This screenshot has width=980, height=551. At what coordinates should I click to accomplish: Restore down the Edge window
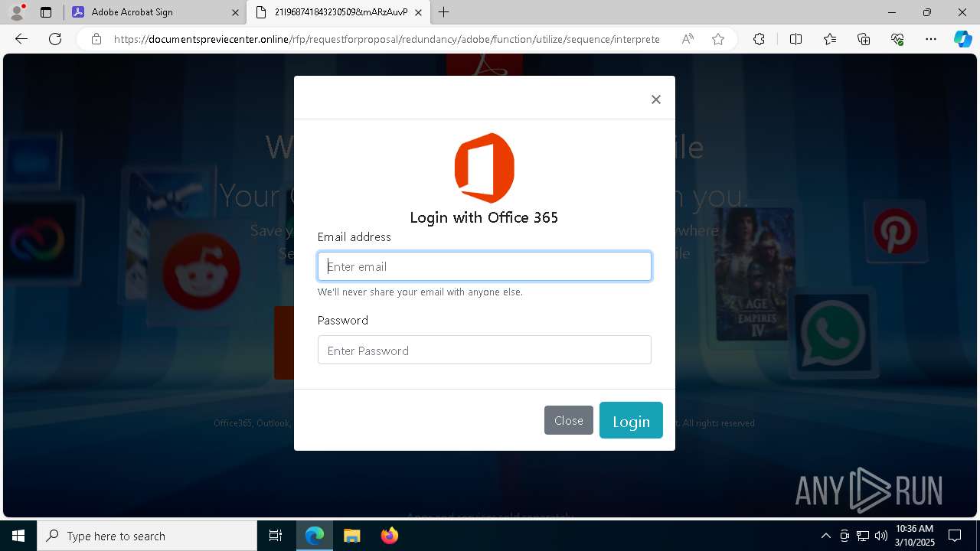pyautogui.click(x=927, y=12)
